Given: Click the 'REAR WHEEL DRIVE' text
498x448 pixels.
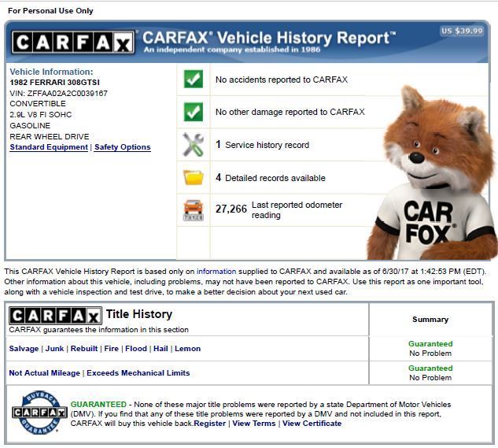Looking at the screenshot, I should tap(50, 137).
